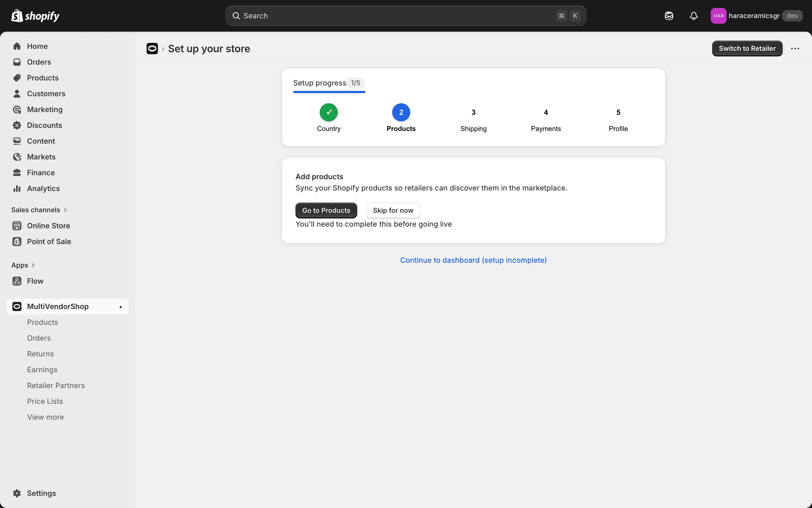Open the Marketing section
812x508 pixels.
coord(44,109)
